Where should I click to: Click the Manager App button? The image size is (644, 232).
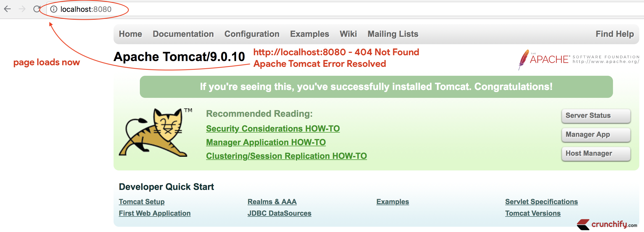pos(596,135)
